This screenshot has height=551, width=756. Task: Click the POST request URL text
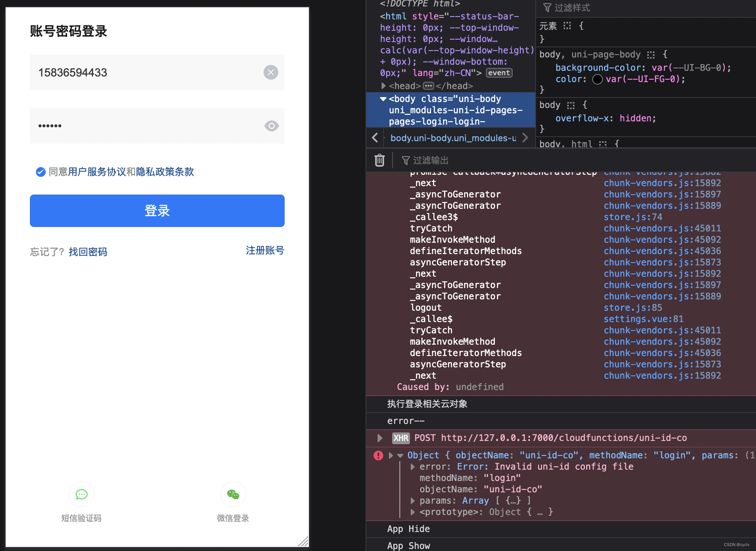click(x=564, y=438)
